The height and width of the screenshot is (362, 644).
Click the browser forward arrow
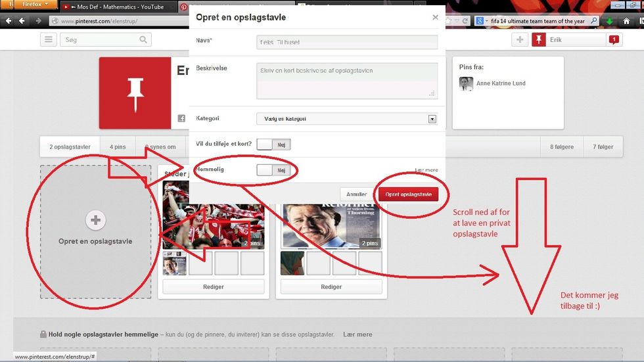pyautogui.click(x=38, y=20)
